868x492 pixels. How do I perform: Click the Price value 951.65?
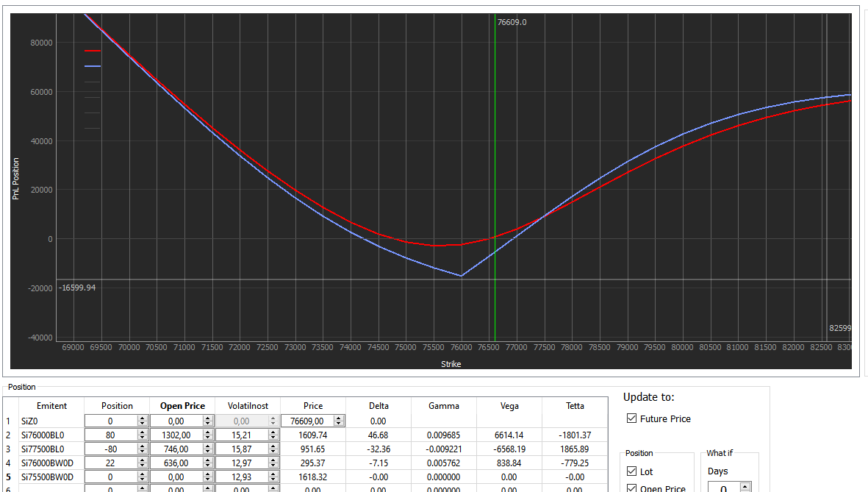[x=313, y=449]
